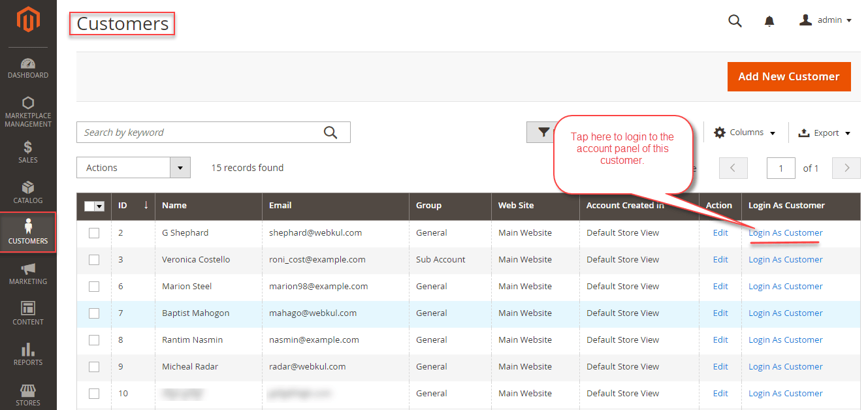
Task: Go to the previous page arrow
Action: 733,168
